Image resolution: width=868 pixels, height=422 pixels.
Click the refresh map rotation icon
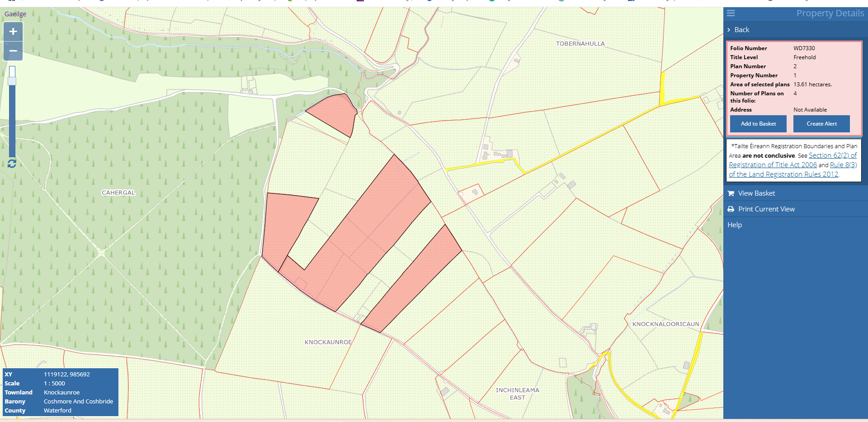12,164
